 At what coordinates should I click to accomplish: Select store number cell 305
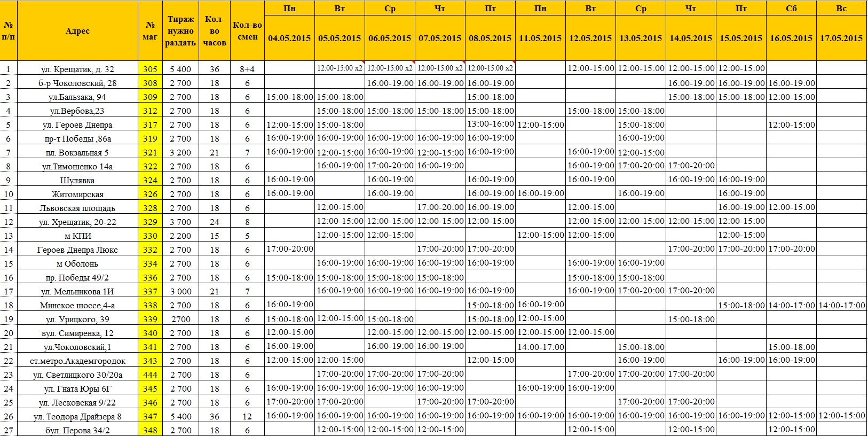pos(150,69)
